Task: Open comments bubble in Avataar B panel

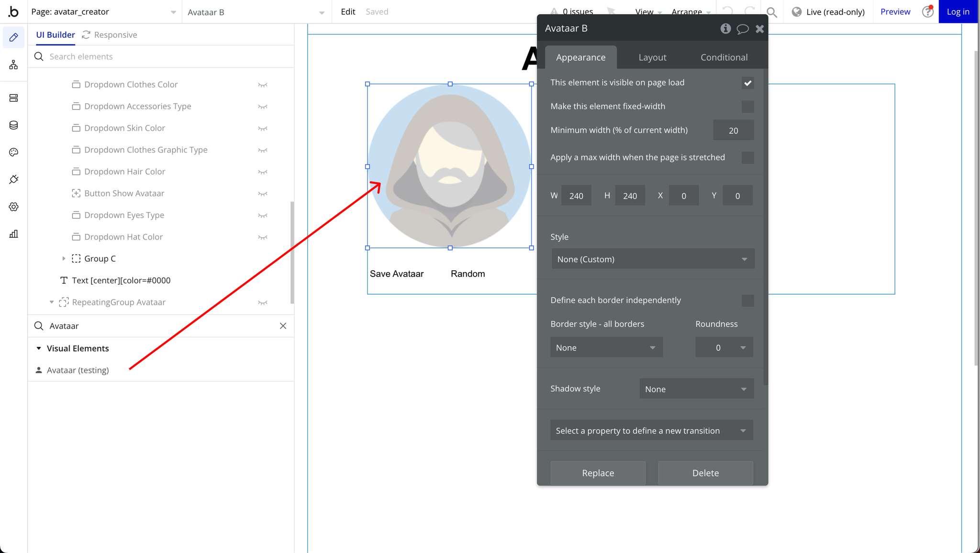Action: click(x=742, y=29)
